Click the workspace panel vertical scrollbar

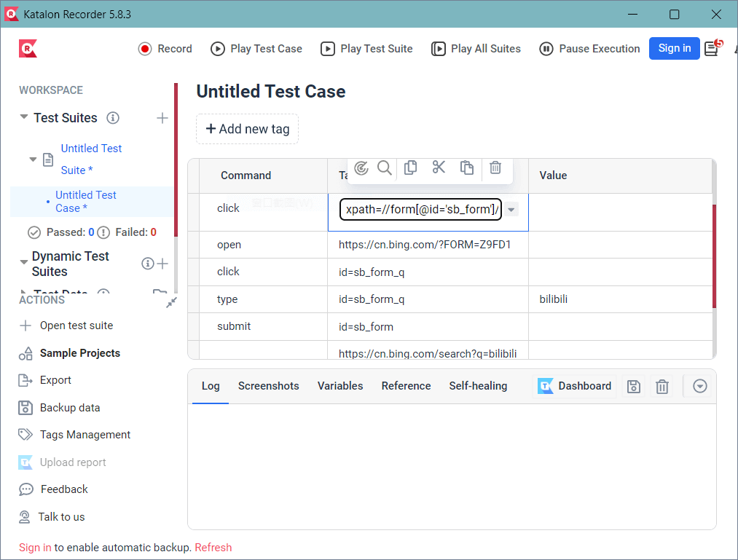pyautogui.click(x=176, y=160)
